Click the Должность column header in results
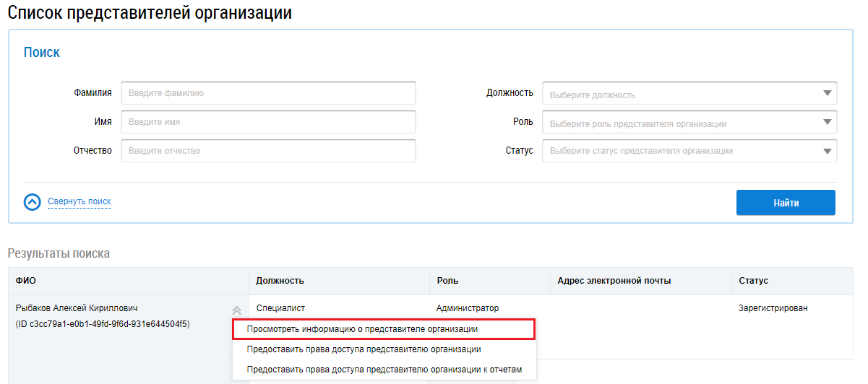 point(280,281)
